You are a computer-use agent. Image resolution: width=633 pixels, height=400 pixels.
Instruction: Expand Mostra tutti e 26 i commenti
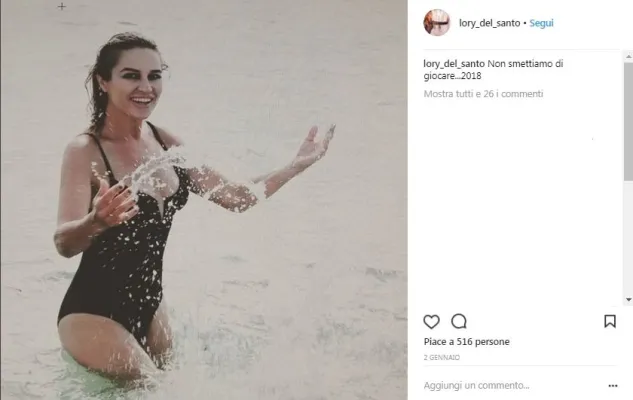tap(483, 94)
